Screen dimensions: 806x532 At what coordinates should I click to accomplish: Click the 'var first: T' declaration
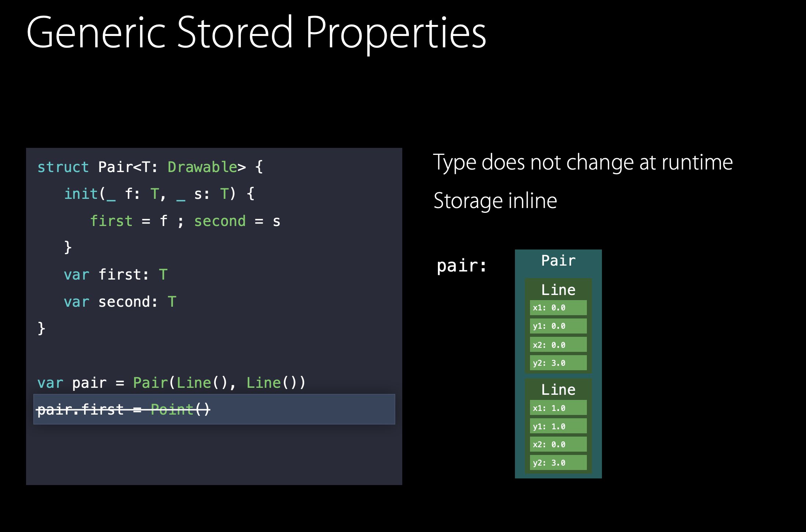point(115,274)
